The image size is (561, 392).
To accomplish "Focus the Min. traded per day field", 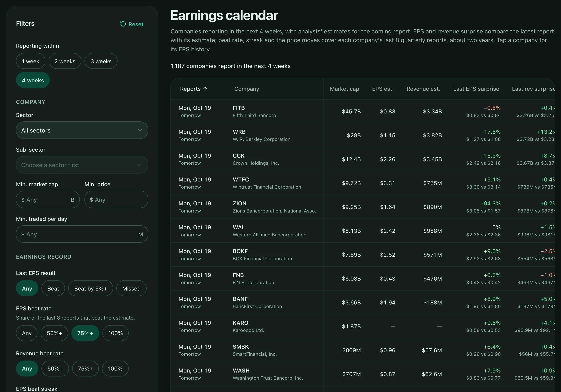I will click(x=82, y=234).
